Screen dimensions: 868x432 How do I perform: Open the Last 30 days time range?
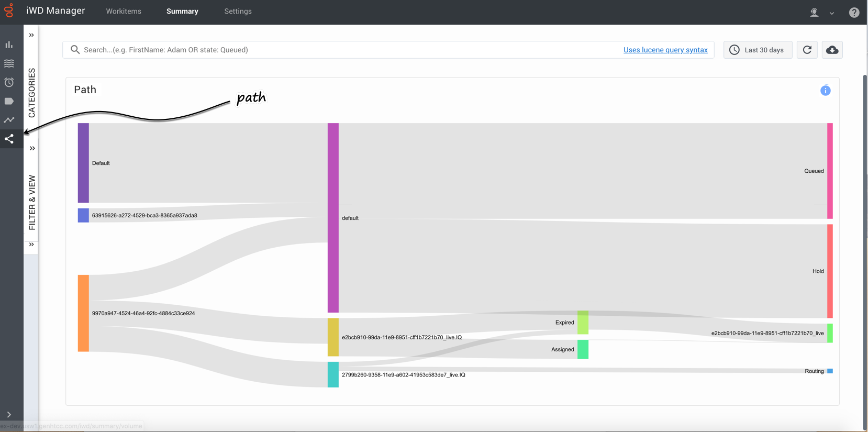[758, 50]
